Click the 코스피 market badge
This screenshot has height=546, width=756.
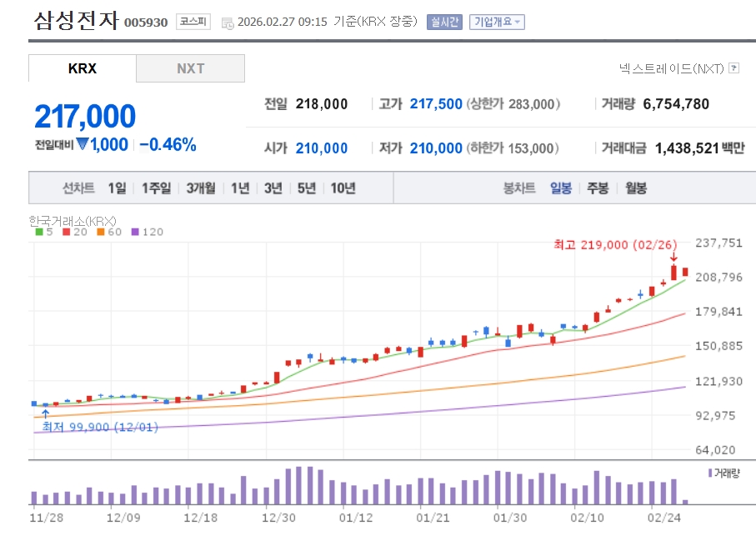(x=194, y=22)
